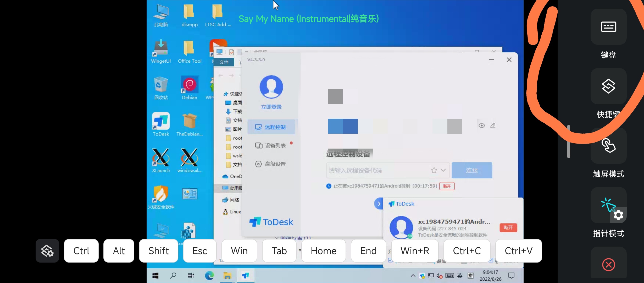Launch Microsoft Edge from the taskbar
Screen dimensions: 644x283
(209, 275)
